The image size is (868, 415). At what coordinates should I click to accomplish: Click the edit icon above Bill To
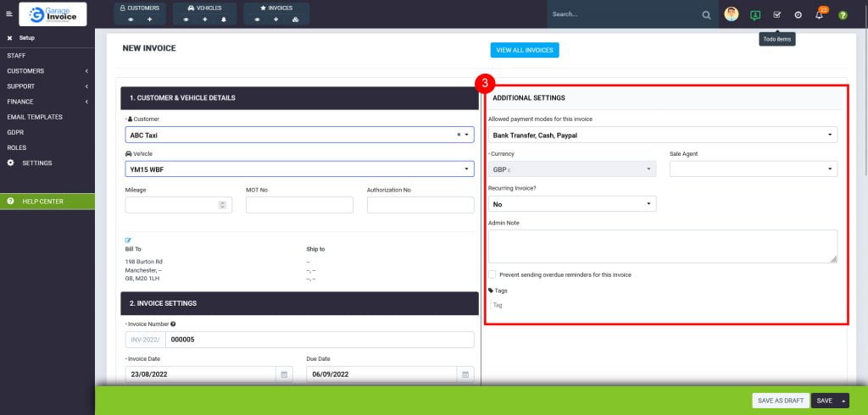129,241
